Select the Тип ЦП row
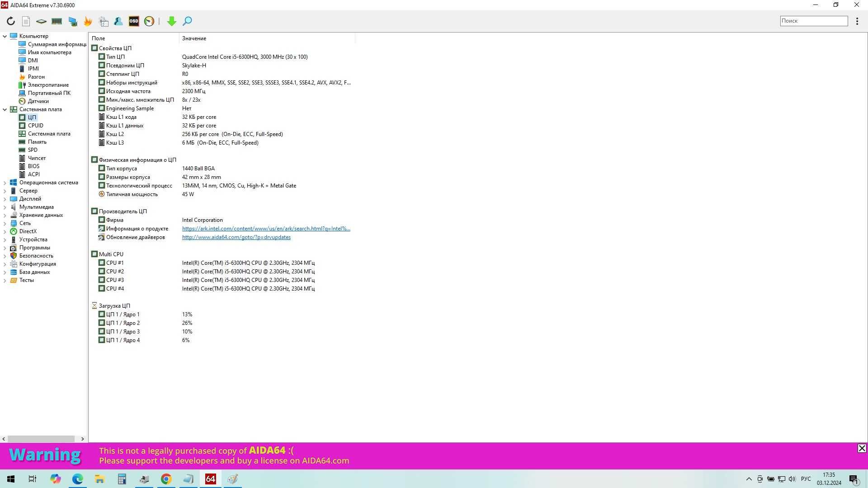 coord(222,57)
